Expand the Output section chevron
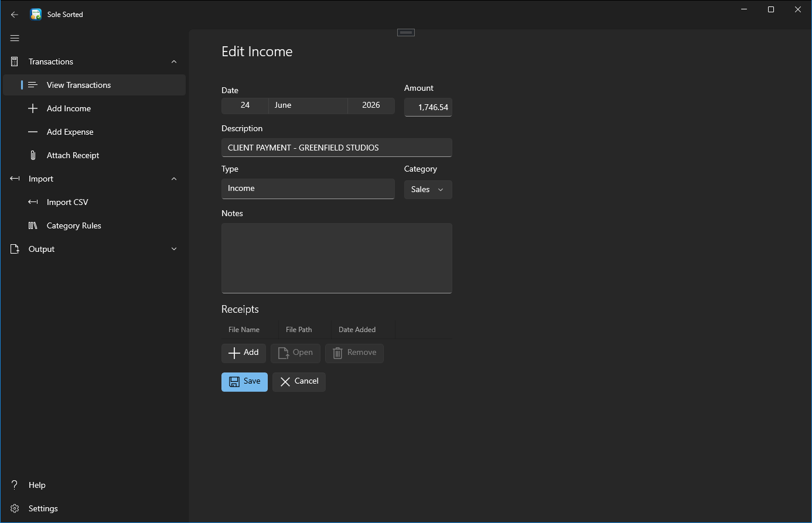This screenshot has height=523, width=812. click(174, 249)
